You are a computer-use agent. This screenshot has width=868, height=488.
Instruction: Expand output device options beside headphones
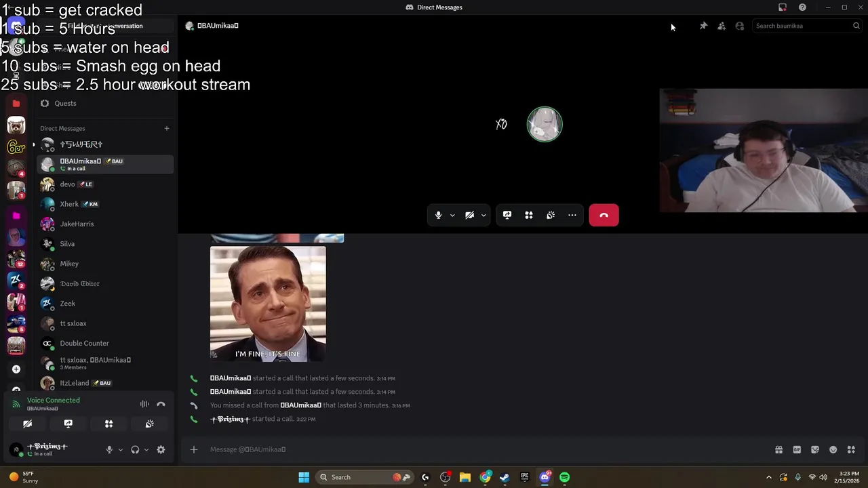click(x=146, y=449)
